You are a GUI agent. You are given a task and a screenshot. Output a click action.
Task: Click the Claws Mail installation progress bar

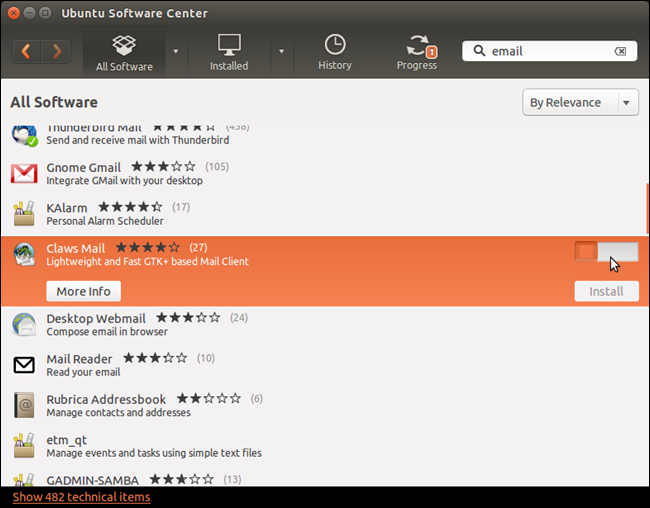[606, 252]
